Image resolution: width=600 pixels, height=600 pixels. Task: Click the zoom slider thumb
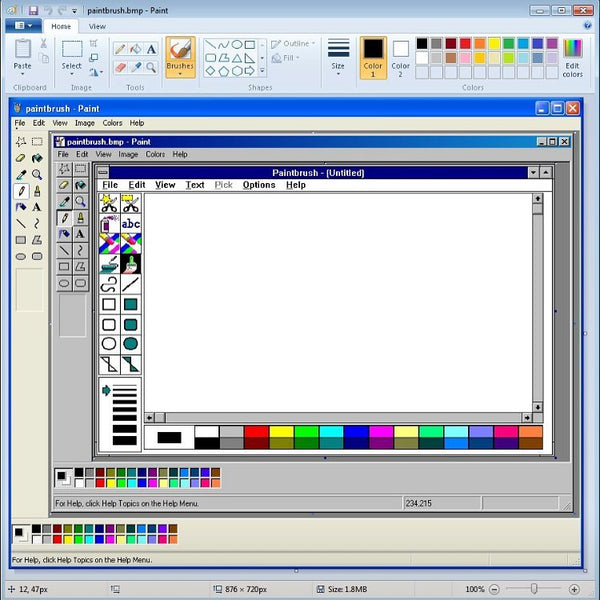(534, 589)
